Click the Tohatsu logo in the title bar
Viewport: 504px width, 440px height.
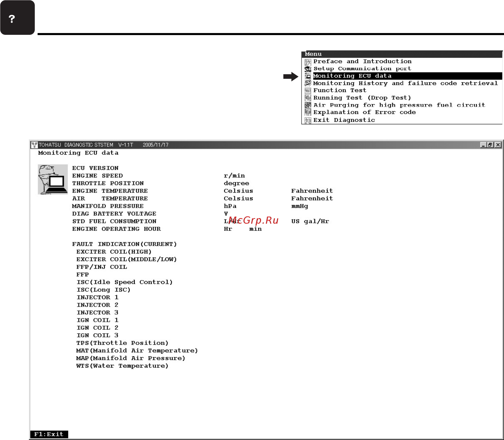(x=35, y=145)
